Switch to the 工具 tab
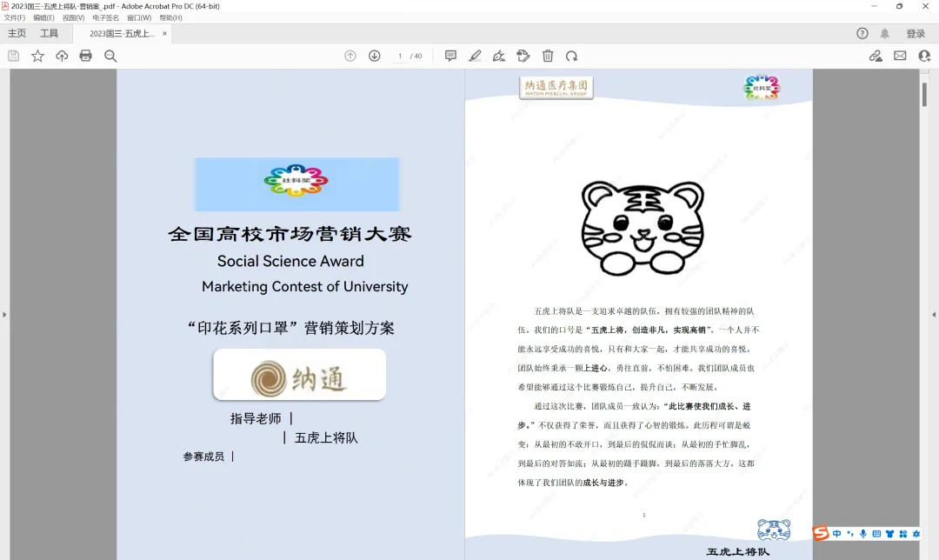The width and height of the screenshot is (939, 560). (50, 33)
